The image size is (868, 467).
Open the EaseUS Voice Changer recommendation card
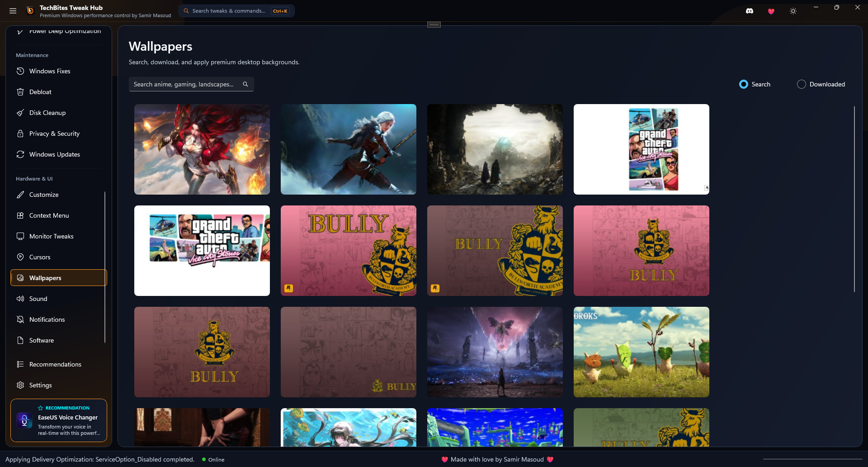(59, 420)
